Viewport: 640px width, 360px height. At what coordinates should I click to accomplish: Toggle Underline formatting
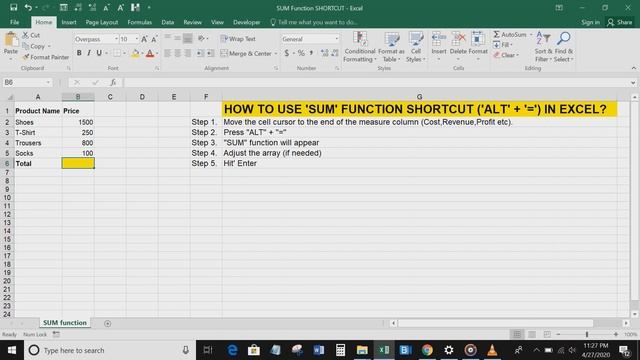click(x=99, y=53)
